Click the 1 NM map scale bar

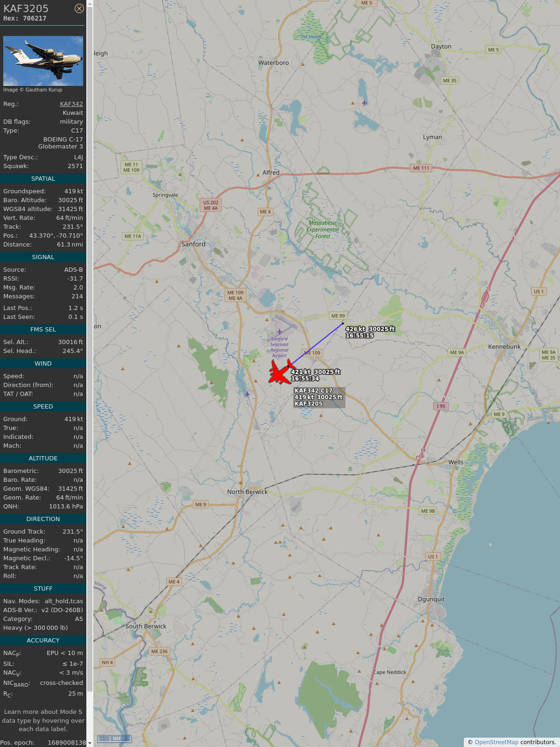(x=114, y=739)
